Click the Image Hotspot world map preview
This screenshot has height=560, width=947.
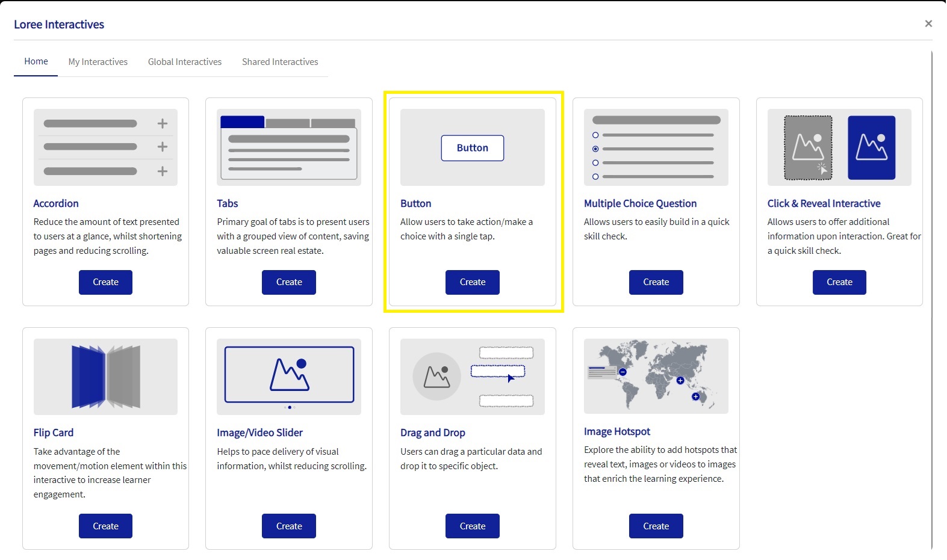(656, 376)
